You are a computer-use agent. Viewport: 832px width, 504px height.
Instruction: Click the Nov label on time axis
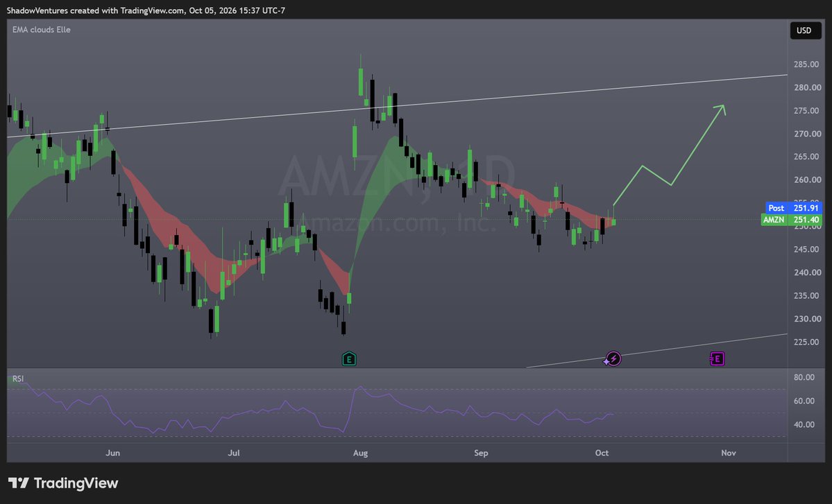click(729, 453)
